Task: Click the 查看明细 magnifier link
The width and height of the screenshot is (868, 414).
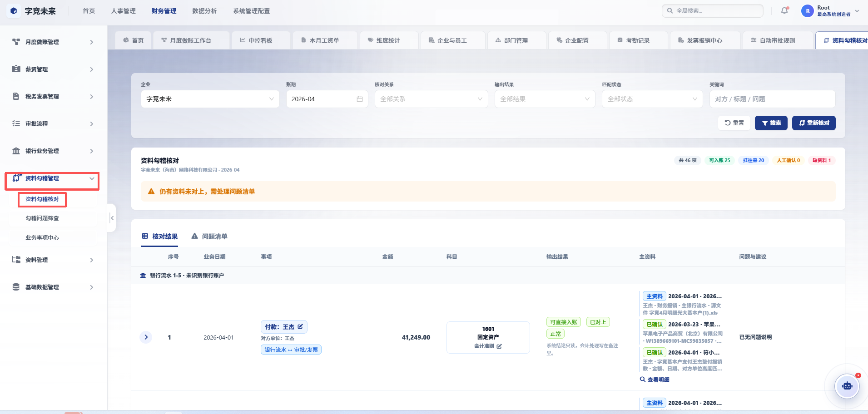Action: 655,379
